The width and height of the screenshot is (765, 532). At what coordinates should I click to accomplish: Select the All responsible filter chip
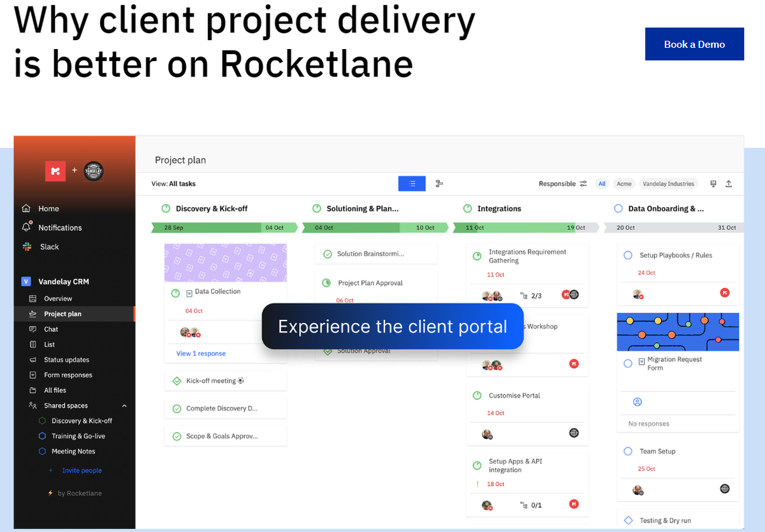click(x=602, y=183)
